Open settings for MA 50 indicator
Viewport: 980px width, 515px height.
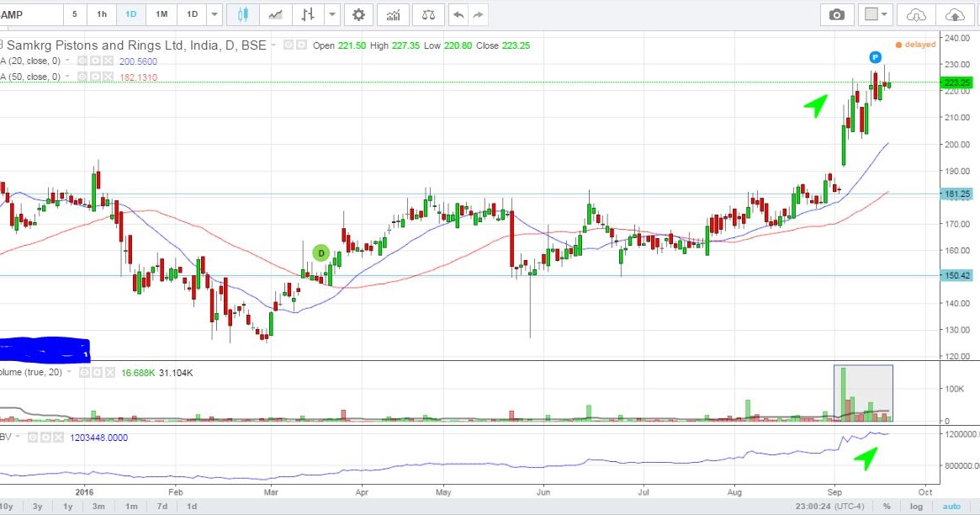pyautogui.click(x=95, y=77)
